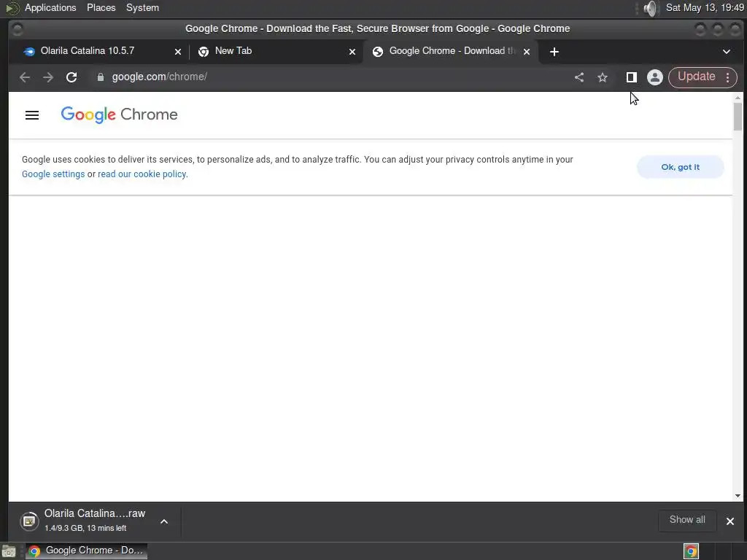Close the downloads bar
This screenshot has height=560, width=747.
pos(729,521)
